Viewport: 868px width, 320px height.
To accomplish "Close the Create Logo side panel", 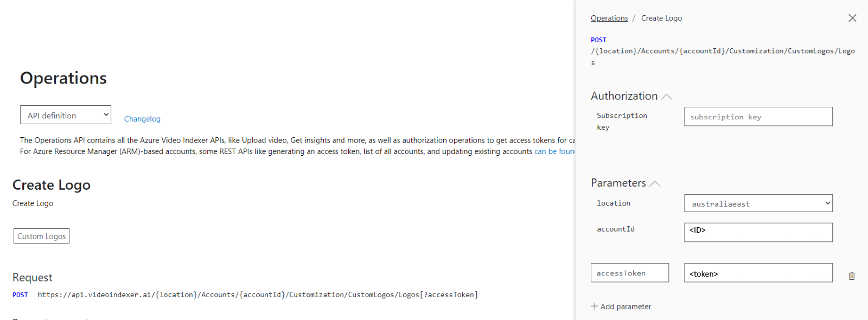I will tap(852, 18).
